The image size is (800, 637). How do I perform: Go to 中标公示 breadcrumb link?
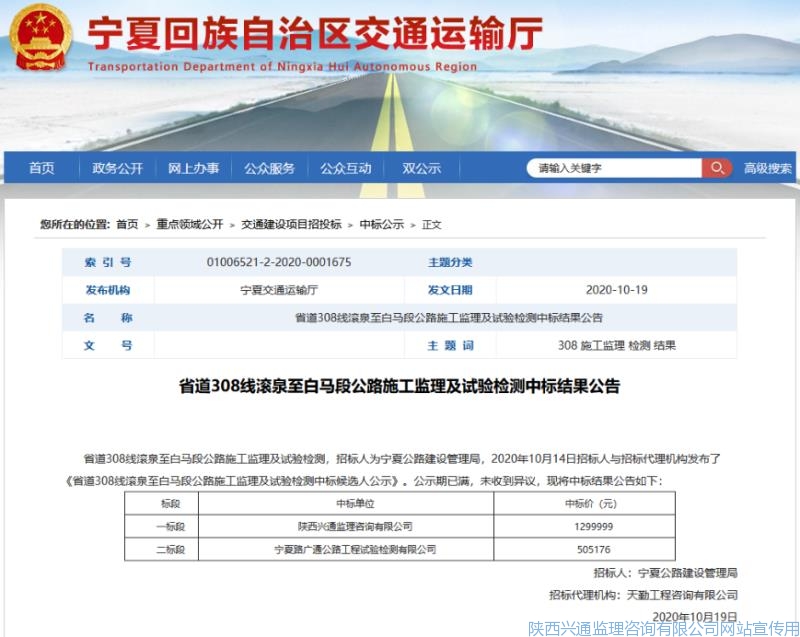pos(382,224)
